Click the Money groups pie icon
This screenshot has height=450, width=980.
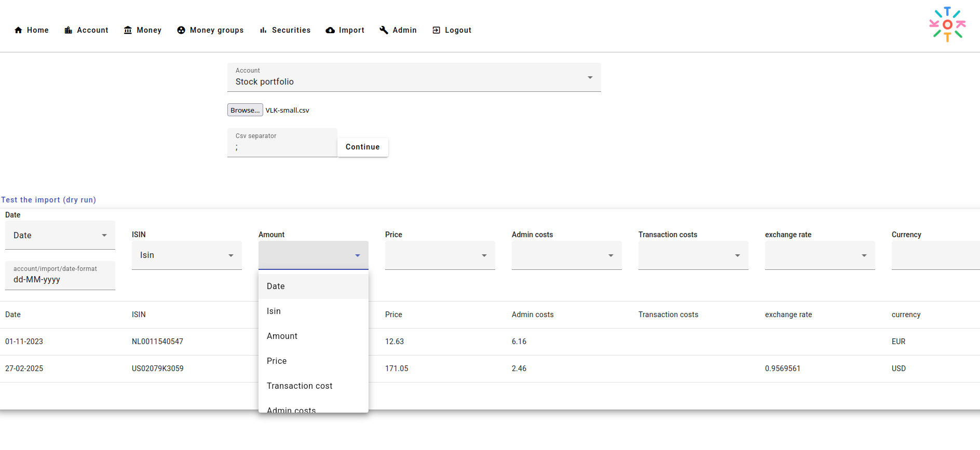tap(181, 30)
